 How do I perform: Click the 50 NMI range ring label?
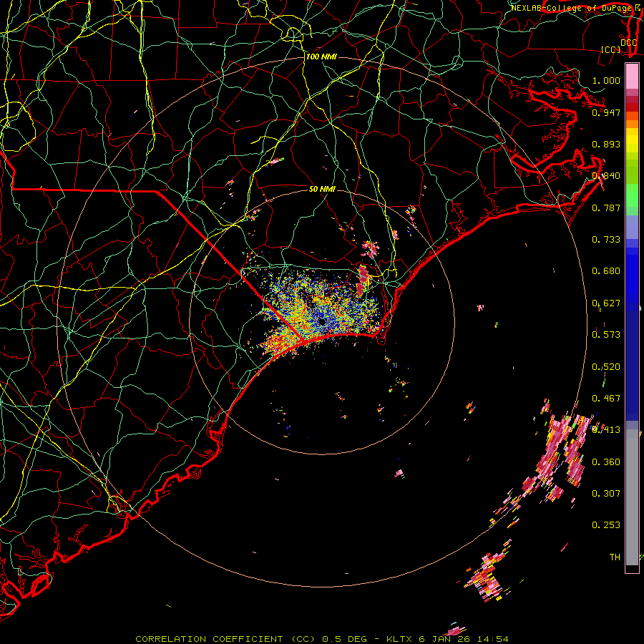pyautogui.click(x=322, y=189)
